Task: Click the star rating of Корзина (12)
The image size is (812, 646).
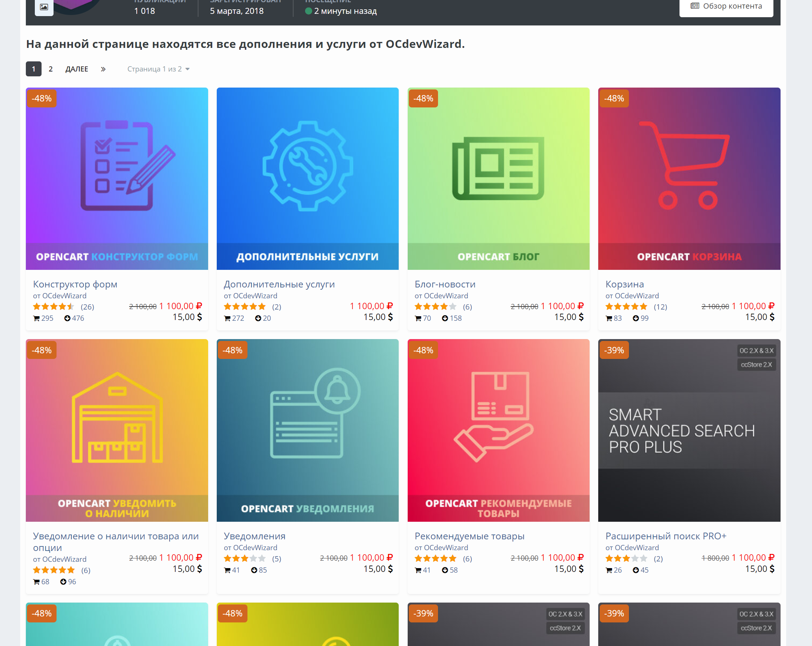Action: [x=626, y=307]
